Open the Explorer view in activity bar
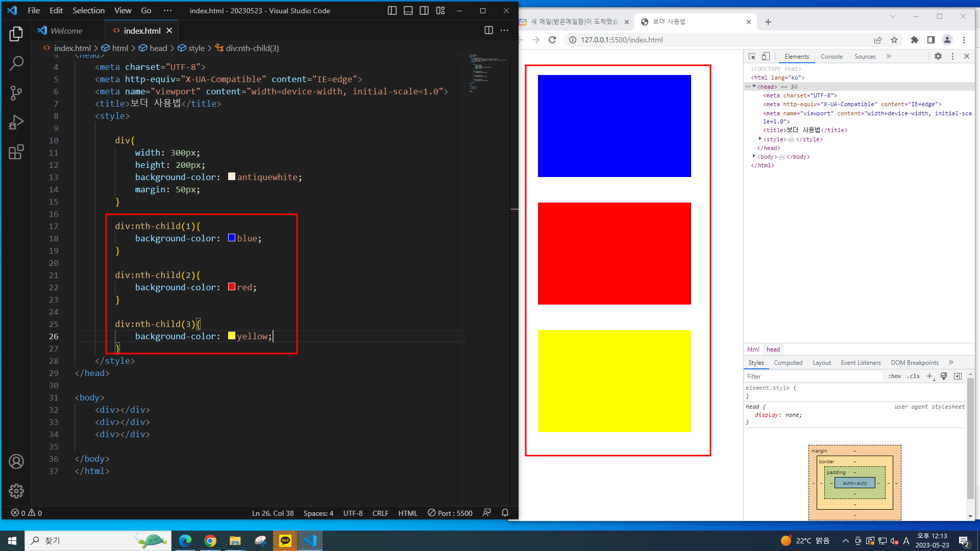Image resolution: width=980 pixels, height=551 pixels. click(x=16, y=34)
